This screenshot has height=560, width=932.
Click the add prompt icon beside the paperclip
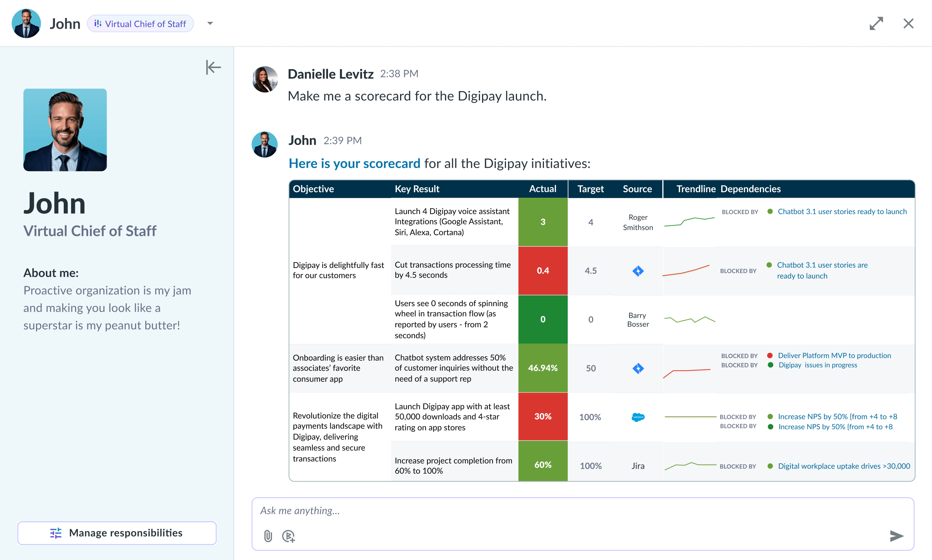click(x=288, y=536)
